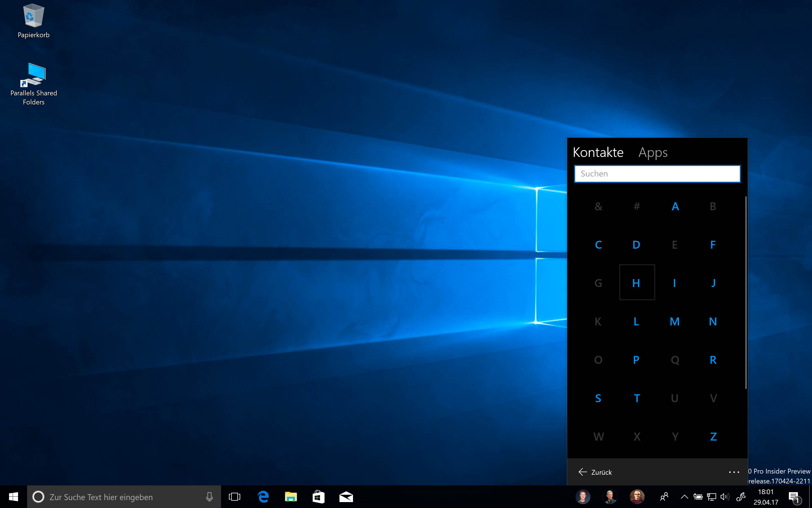This screenshot has height=508, width=812.
Task: Open Windows Ink Workspace pen icon
Action: [741, 497]
